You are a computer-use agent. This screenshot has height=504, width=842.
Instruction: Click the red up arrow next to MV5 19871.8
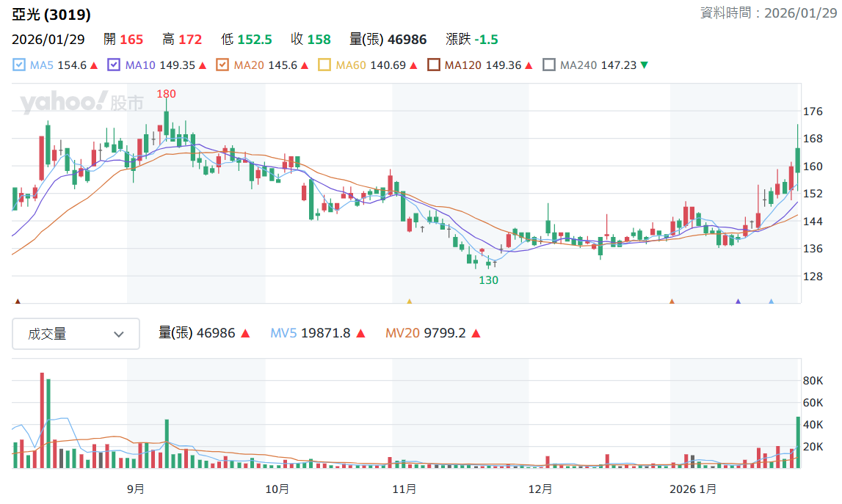361,333
